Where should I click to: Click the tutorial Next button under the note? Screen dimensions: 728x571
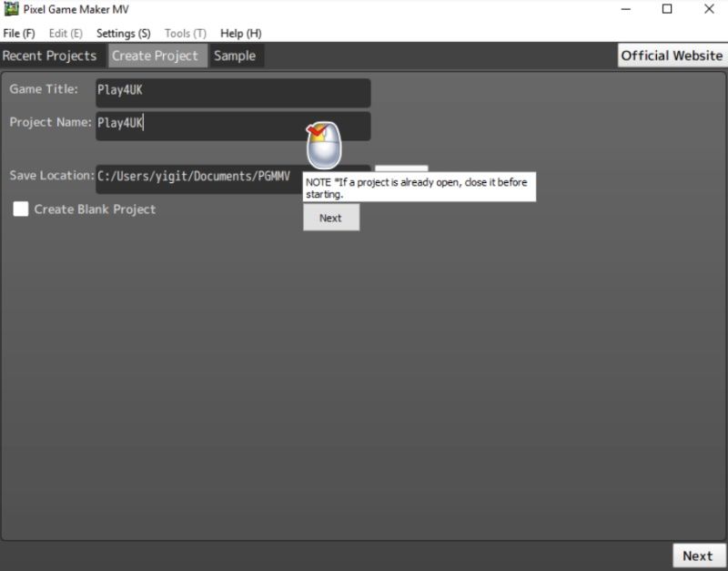pyautogui.click(x=331, y=218)
